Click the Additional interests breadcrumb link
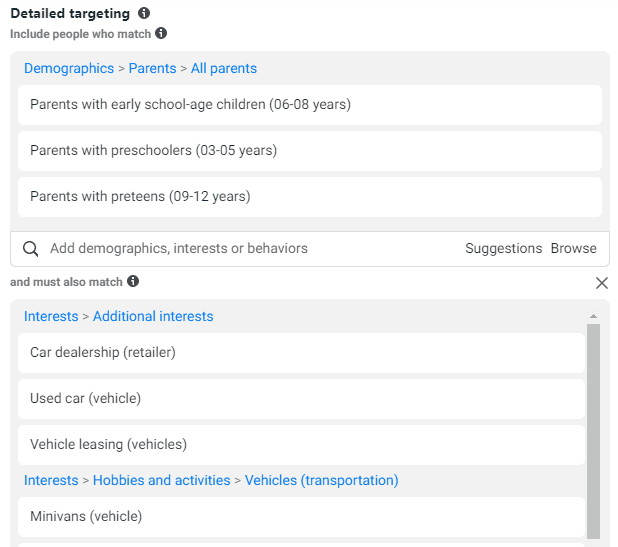Screen dimensions: 618x547 [153, 316]
